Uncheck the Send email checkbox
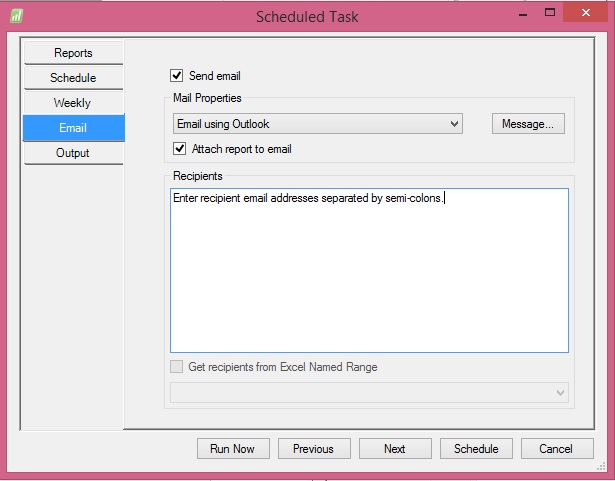Viewport: 615px width, 481px height. [178, 75]
